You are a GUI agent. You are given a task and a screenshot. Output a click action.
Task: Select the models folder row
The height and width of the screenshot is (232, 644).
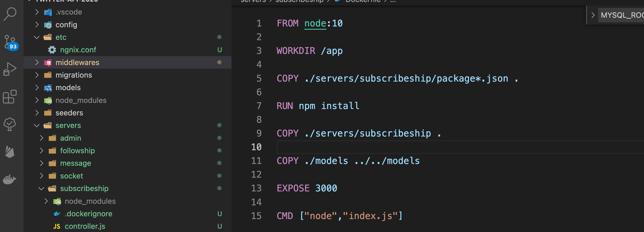pyautogui.click(x=127, y=88)
